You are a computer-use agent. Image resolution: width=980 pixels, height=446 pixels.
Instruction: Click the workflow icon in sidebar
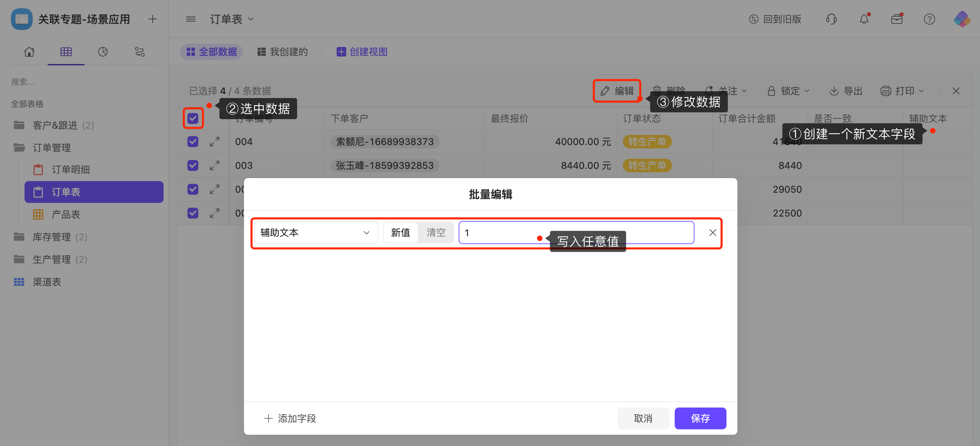pyautogui.click(x=140, y=52)
